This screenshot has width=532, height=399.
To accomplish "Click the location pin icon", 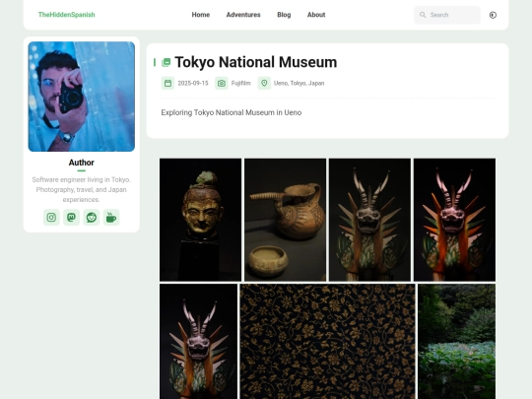I will click(x=264, y=83).
